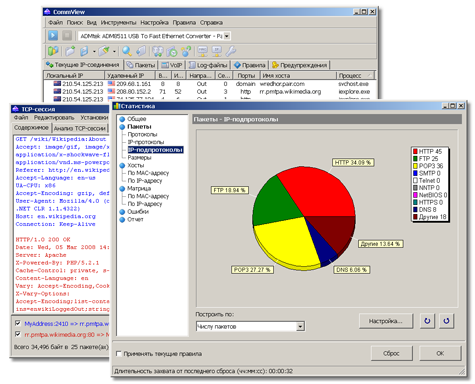Open the statistics bar-chart toolbar icon

coord(53,51)
